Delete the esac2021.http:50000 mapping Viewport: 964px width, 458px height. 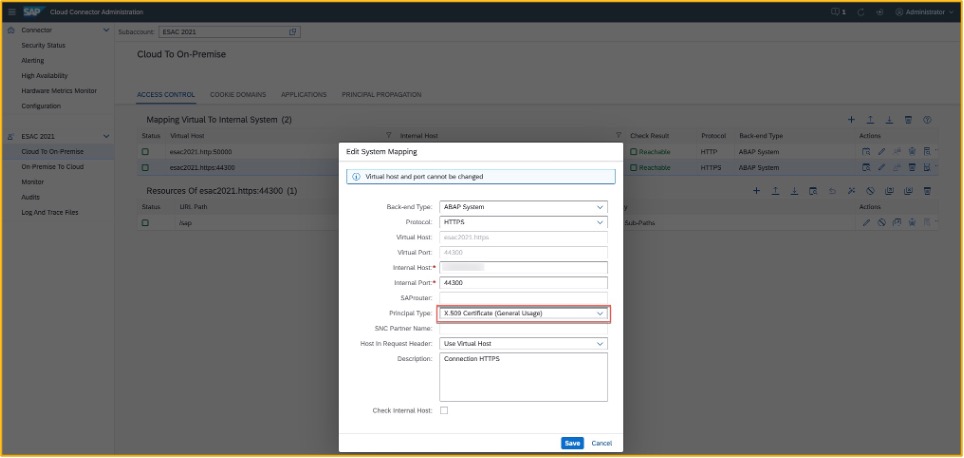pos(912,151)
